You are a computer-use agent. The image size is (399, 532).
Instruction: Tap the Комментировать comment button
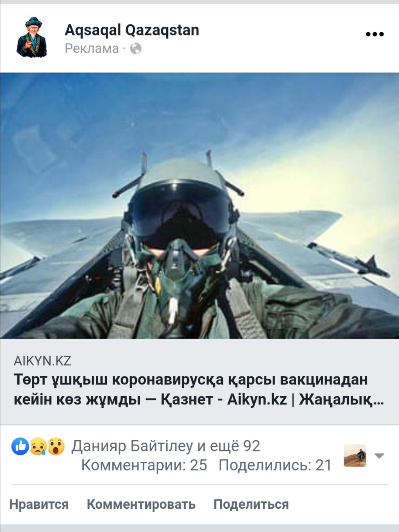coord(141,504)
